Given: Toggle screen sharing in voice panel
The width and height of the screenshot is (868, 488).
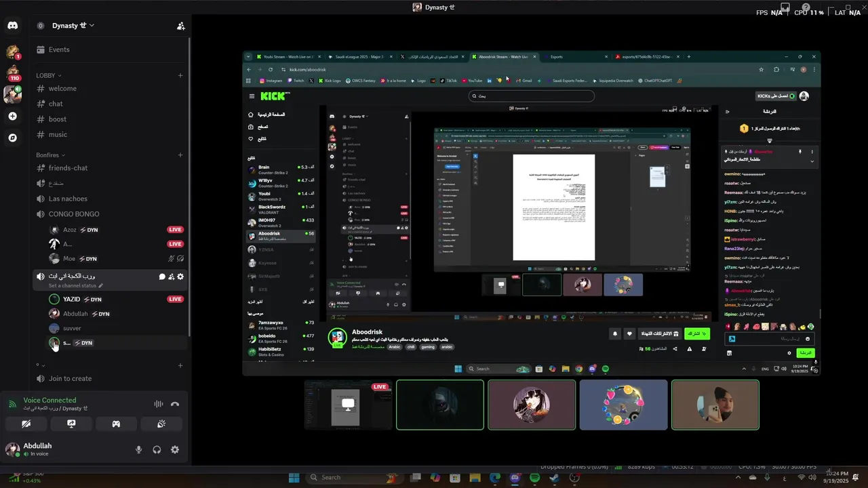Looking at the screenshot, I should (71, 424).
